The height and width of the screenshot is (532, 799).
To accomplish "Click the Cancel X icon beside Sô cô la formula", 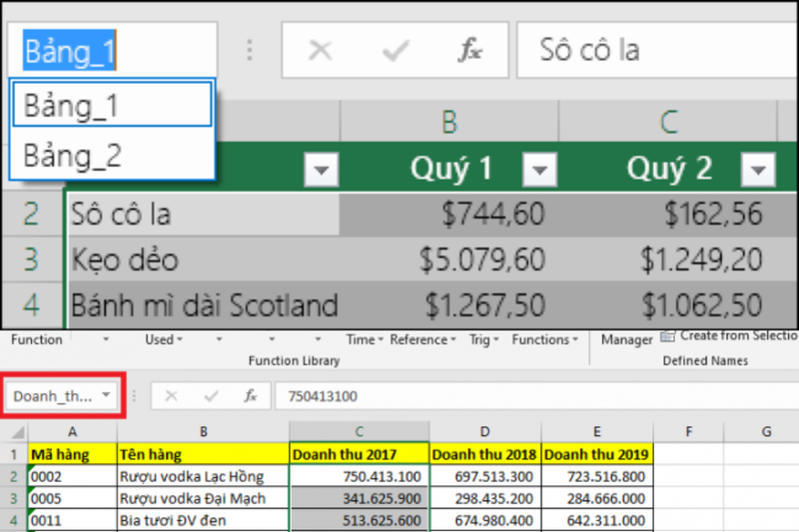I will coord(321,50).
